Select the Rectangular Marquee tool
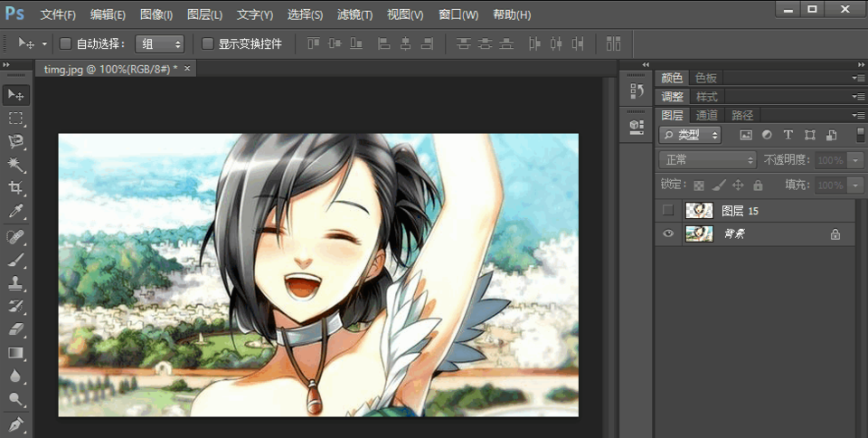The width and height of the screenshot is (868, 438). pos(16,119)
